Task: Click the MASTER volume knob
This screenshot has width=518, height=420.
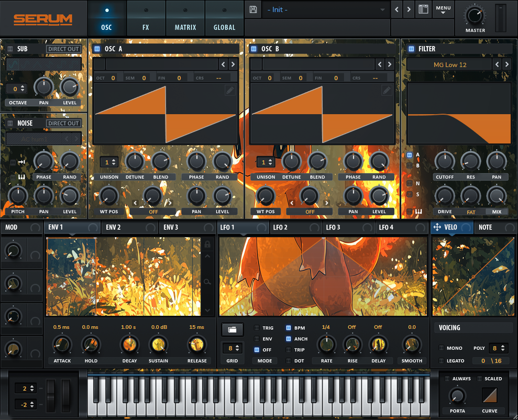Action: click(x=475, y=15)
